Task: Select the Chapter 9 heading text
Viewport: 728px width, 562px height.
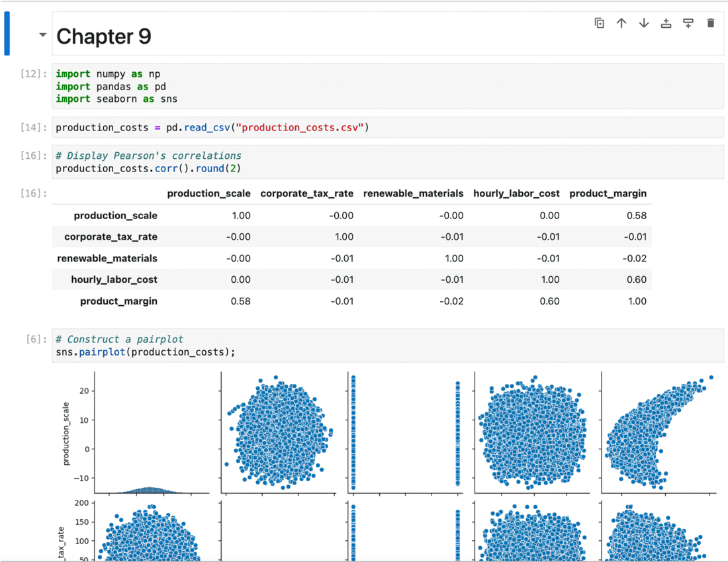Action: (103, 36)
